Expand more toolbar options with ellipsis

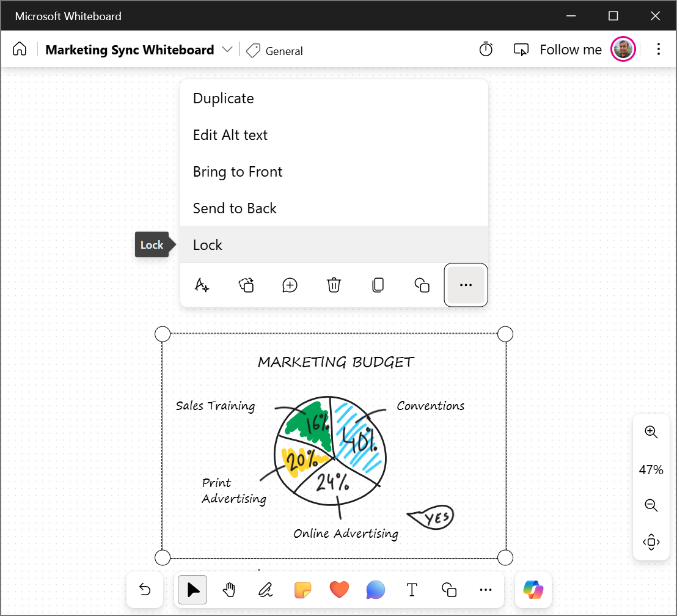pos(486,590)
